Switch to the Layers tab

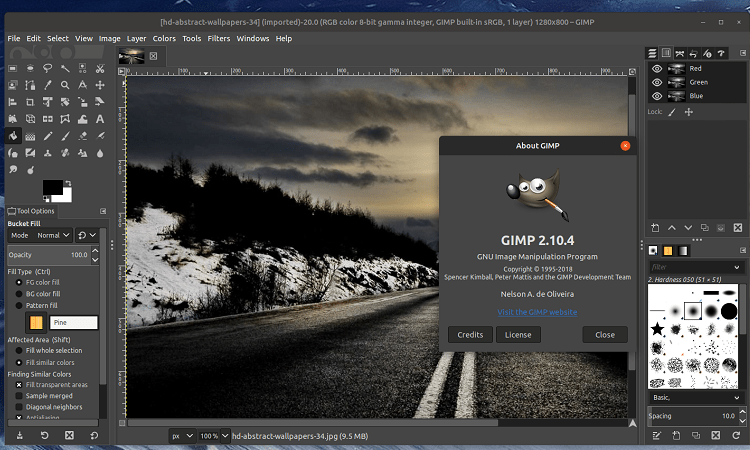click(652, 53)
